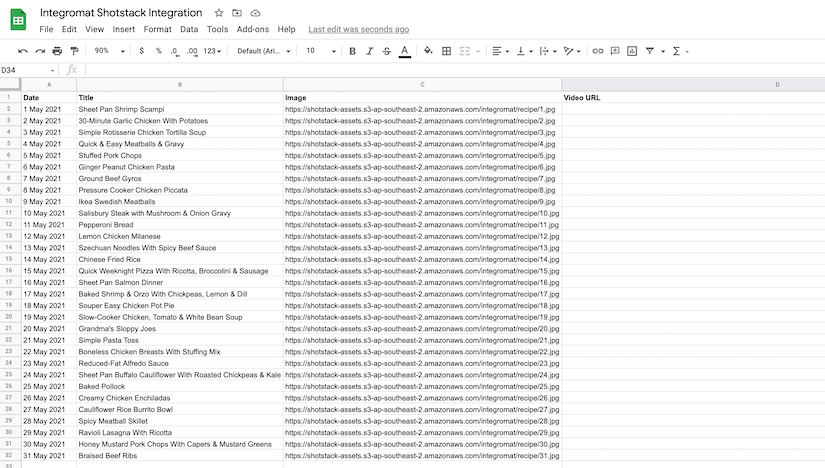Open the Tools menu
This screenshot has width=825, height=468.
pyautogui.click(x=217, y=29)
